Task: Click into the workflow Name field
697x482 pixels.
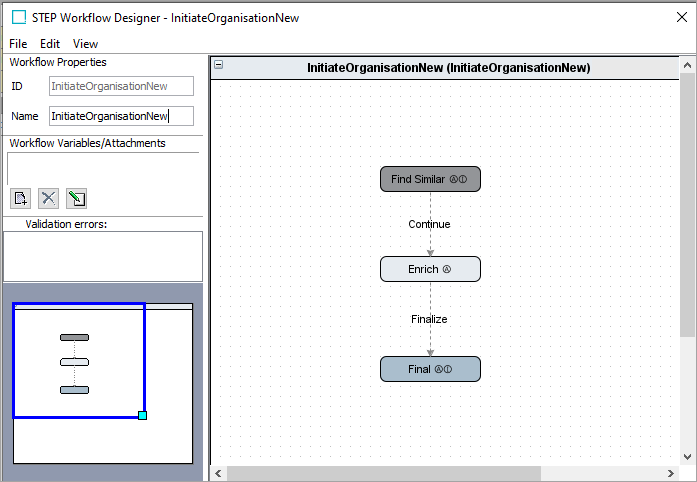Action: point(121,116)
